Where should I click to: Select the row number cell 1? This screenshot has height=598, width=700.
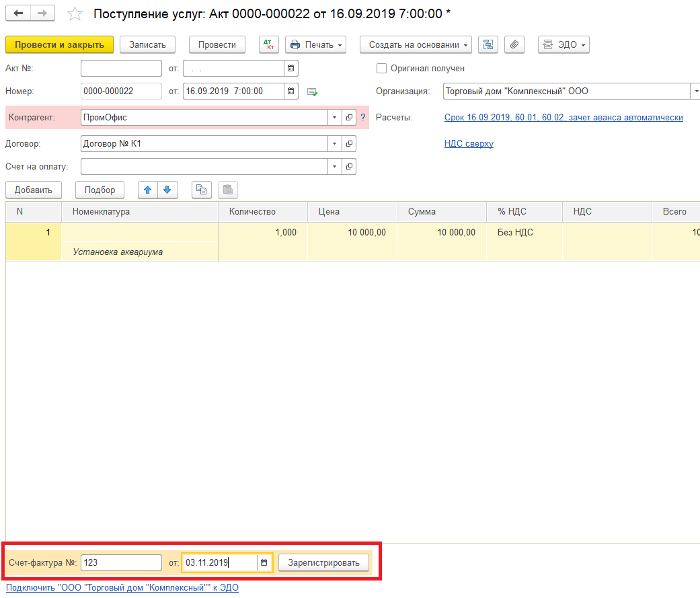click(34, 241)
